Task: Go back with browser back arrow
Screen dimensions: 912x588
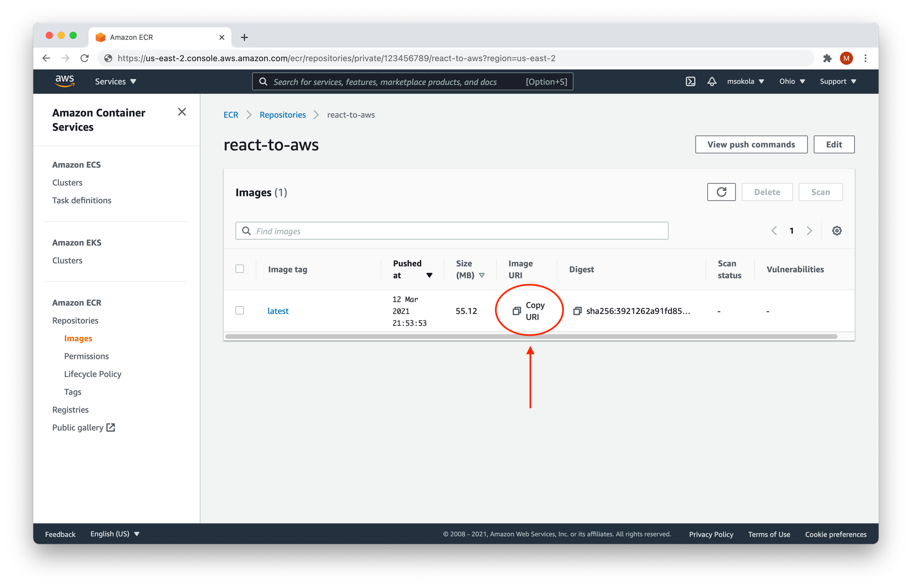Action: pyautogui.click(x=46, y=58)
